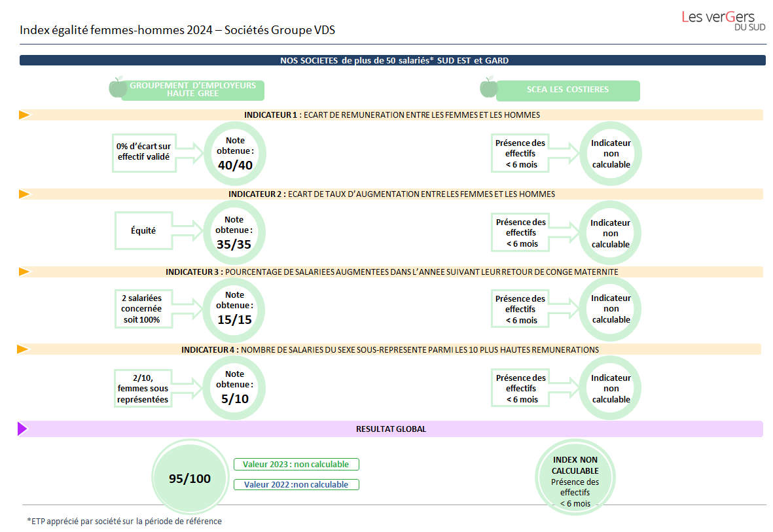Click 'Présence des effectifs' box under Indicateur 1
Image resolution: width=773 pixels, height=532 pixels.
[520, 153]
